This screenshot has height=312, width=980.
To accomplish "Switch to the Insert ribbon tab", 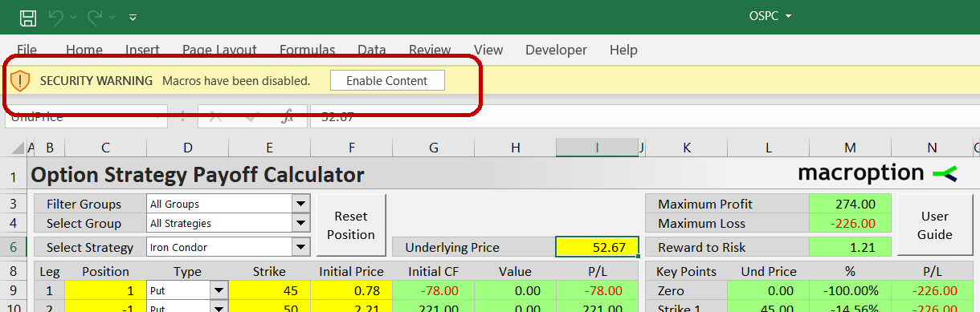I will (x=142, y=50).
